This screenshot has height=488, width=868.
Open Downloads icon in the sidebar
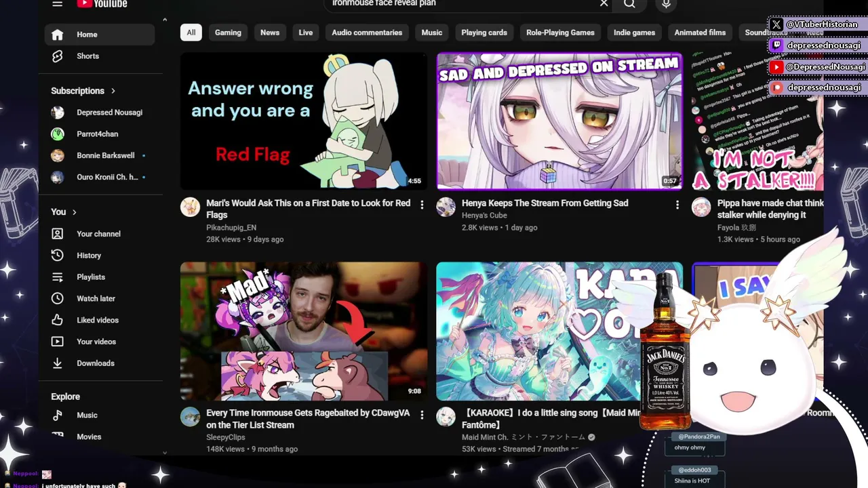pyautogui.click(x=58, y=363)
